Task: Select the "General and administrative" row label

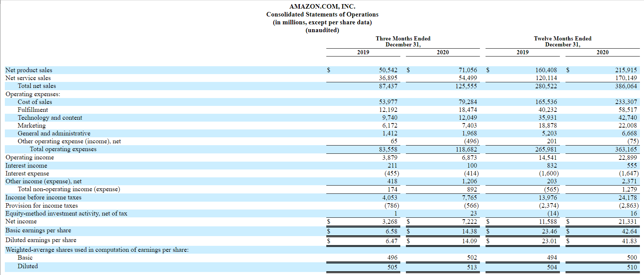Action: pyautogui.click(x=54, y=133)
